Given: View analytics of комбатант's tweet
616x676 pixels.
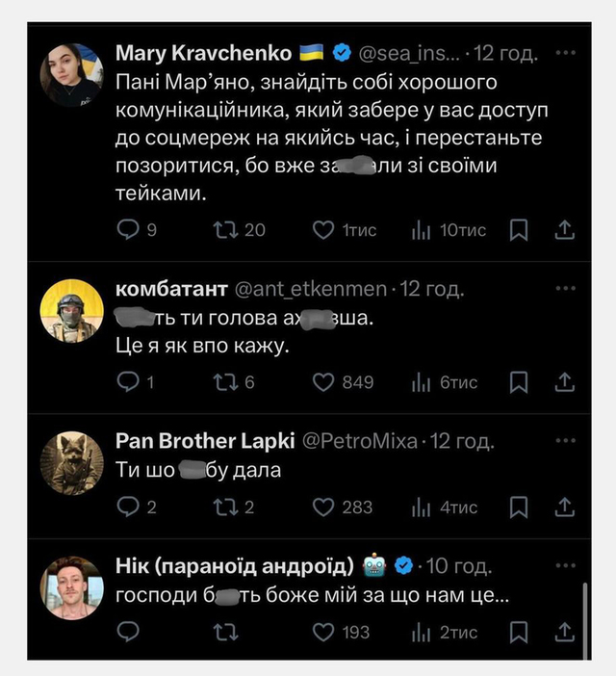Looking at the screenshot, I should point(422,382).
